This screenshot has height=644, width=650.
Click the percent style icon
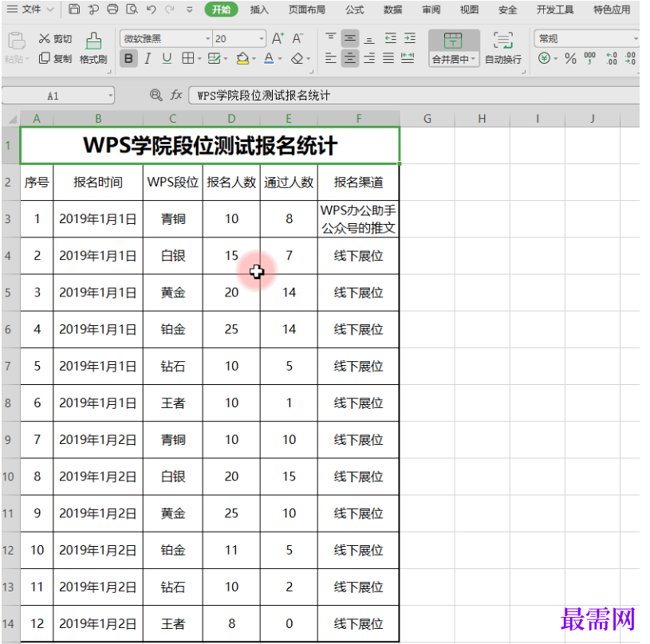[570, 58]
